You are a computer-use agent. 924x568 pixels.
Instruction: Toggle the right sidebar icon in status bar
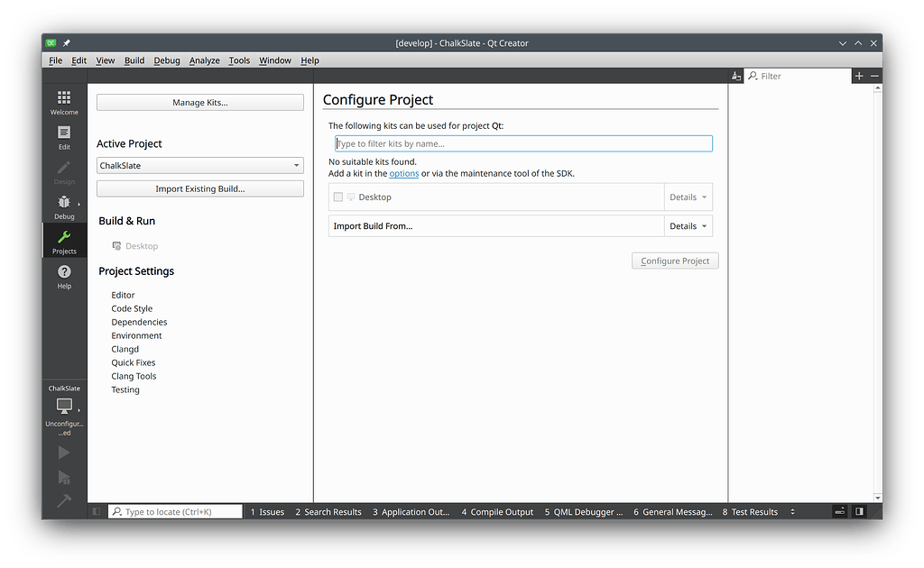859,512
